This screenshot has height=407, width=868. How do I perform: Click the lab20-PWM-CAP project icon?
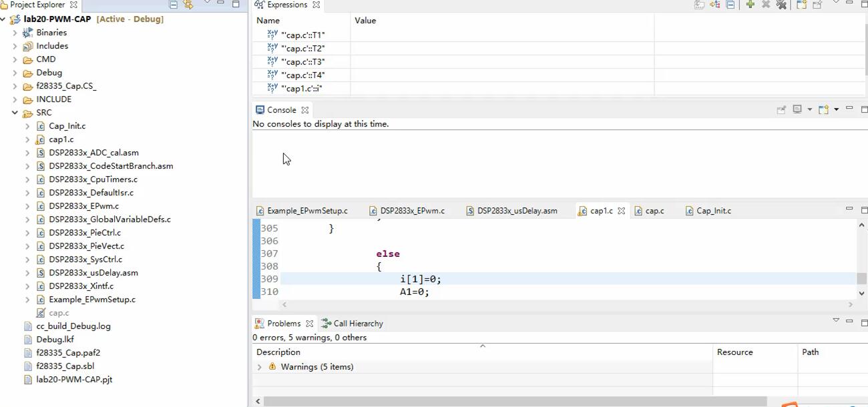pos(15,19)
